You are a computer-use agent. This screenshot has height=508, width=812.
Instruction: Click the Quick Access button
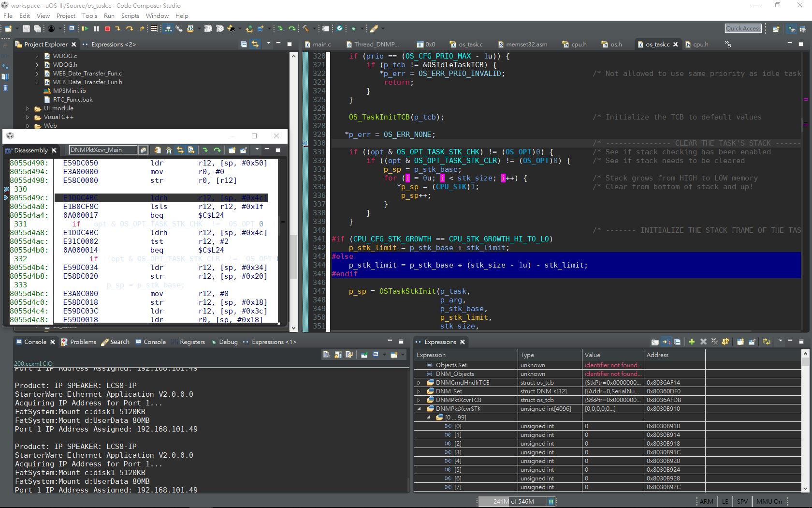tap(743, 29)
